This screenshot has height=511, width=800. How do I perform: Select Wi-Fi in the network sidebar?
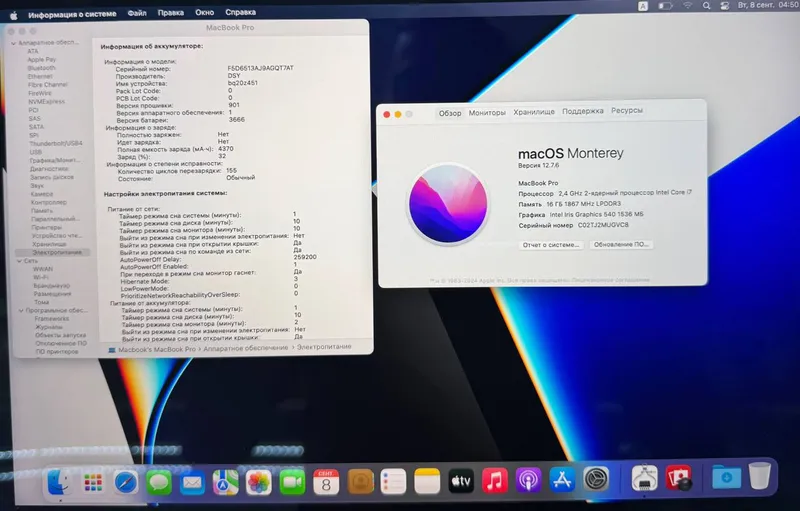click(41, 277)
